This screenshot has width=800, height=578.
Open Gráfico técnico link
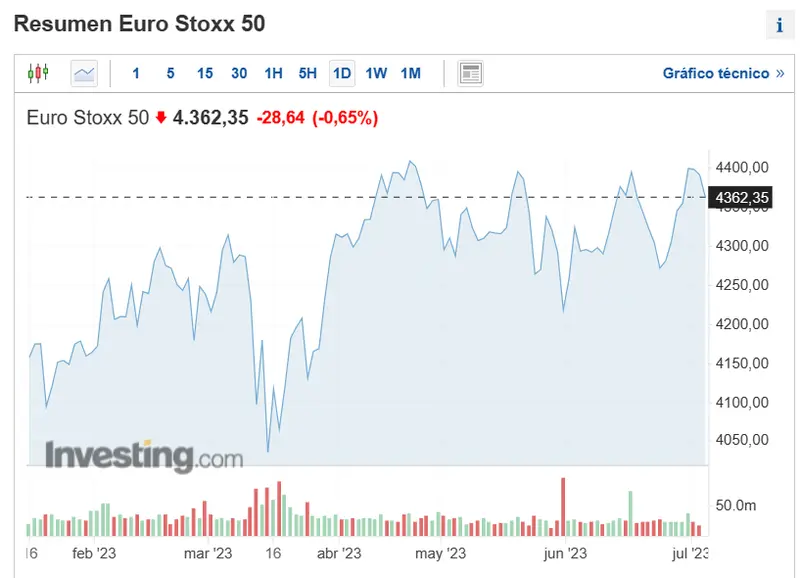707,72
